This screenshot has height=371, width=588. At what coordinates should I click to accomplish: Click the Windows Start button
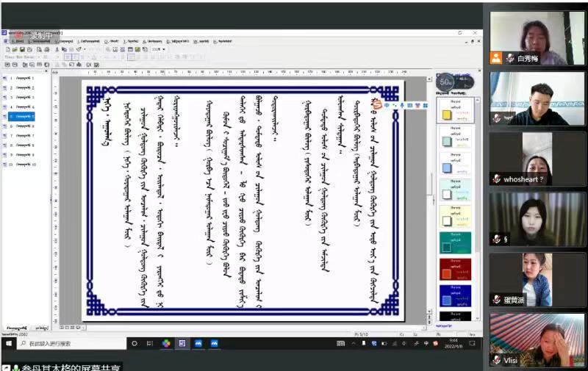pos(8,343)
